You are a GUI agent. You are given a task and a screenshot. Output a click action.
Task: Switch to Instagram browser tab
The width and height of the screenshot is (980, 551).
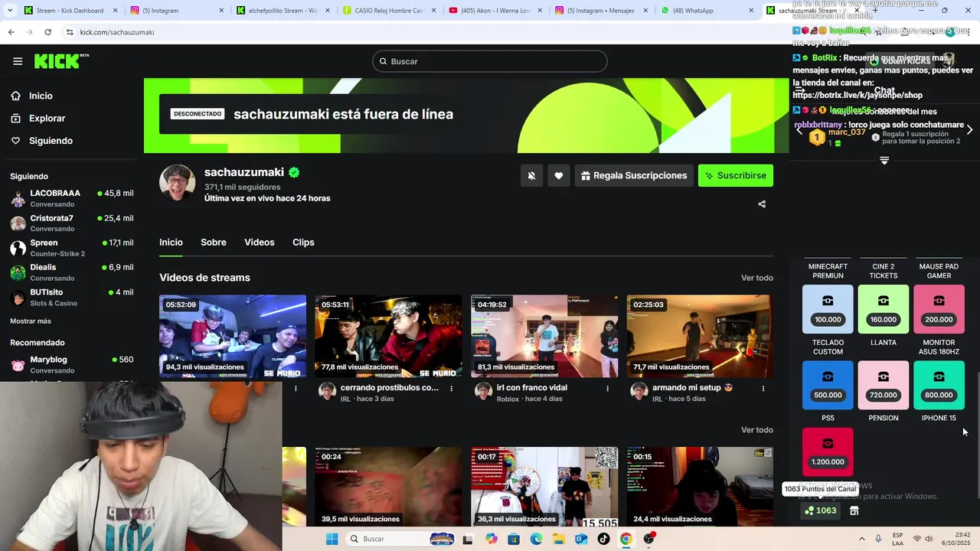tap(176, 11)
